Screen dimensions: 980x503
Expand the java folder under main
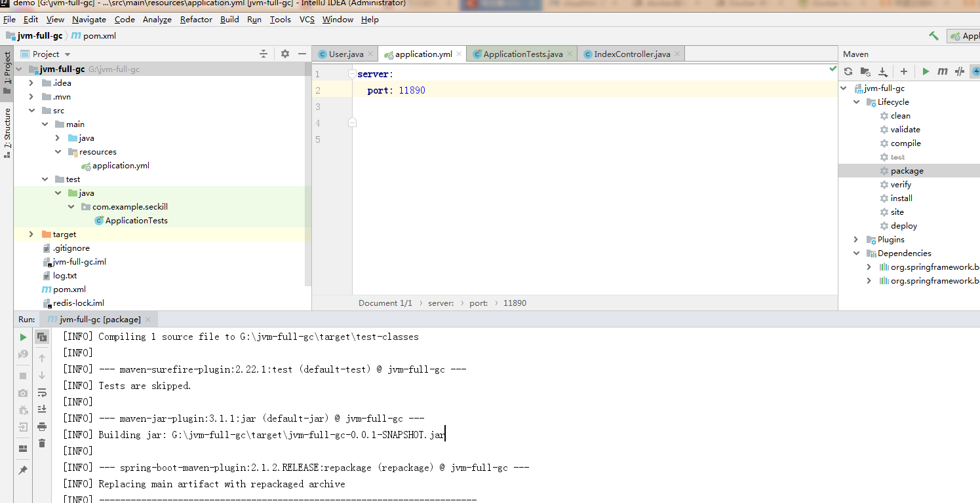pos(58,138)
